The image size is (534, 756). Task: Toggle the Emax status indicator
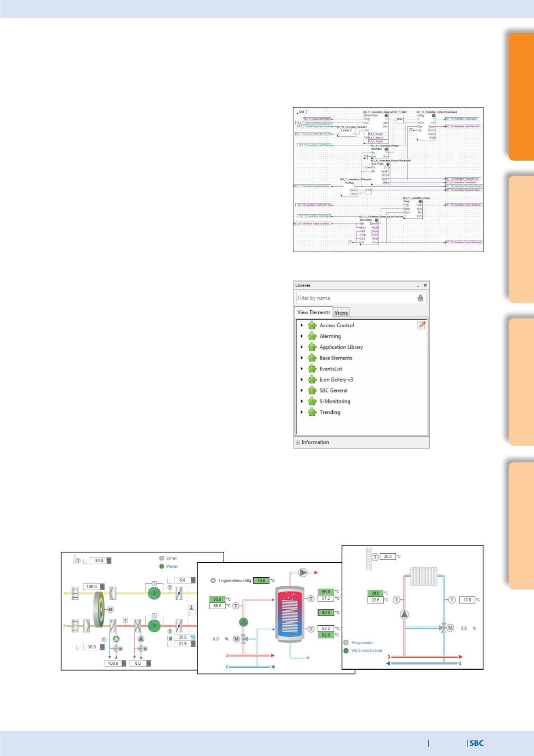162,558
